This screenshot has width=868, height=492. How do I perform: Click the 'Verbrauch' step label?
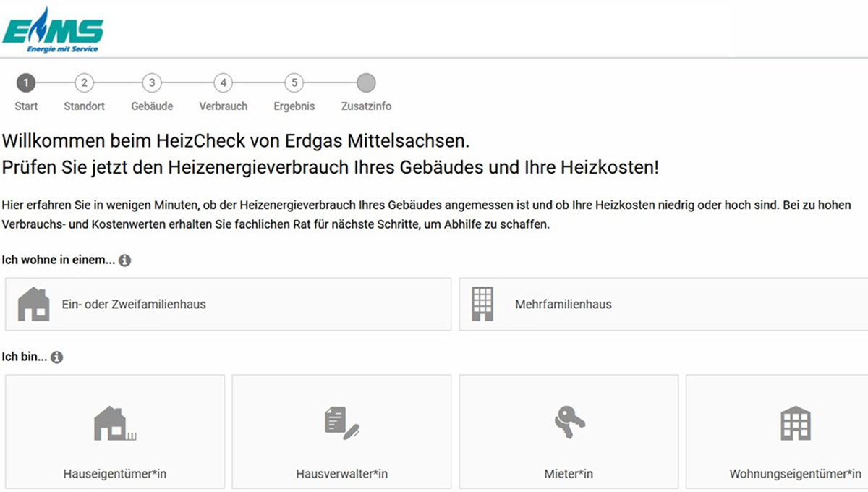223,106
